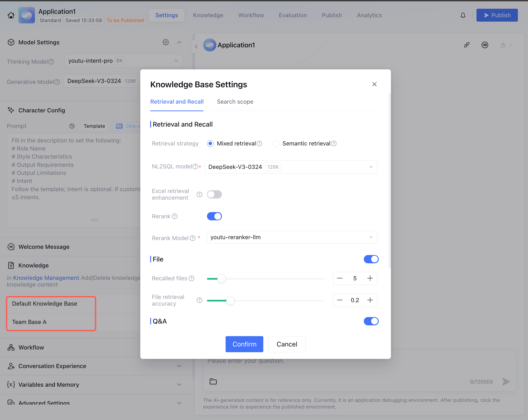This screenshot has height=420, width=528.
Task: Click the File retrieval accuracy slider handle
Action: coord(230,300)
